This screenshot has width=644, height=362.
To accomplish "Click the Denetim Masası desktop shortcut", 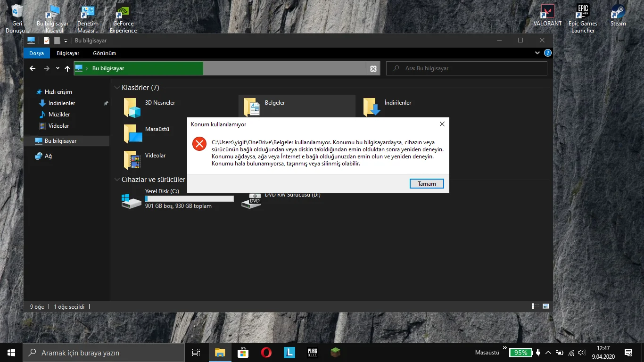I will coord(88,19).
